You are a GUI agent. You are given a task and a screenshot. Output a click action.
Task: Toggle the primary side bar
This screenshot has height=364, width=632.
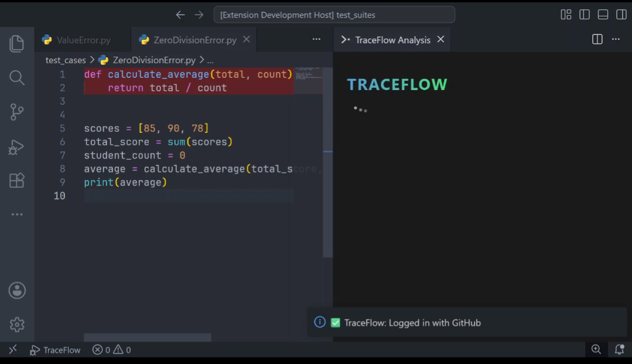[x=585, y=15]
